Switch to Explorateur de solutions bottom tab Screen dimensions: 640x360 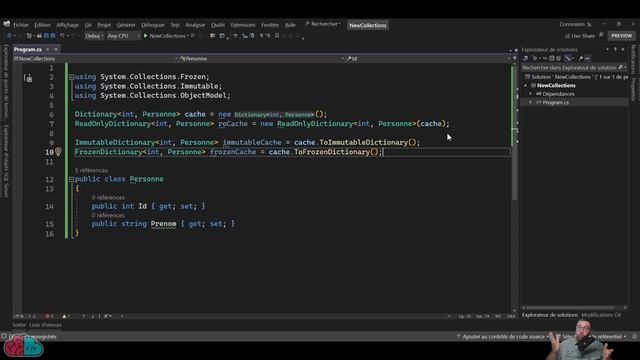(550, 315)
